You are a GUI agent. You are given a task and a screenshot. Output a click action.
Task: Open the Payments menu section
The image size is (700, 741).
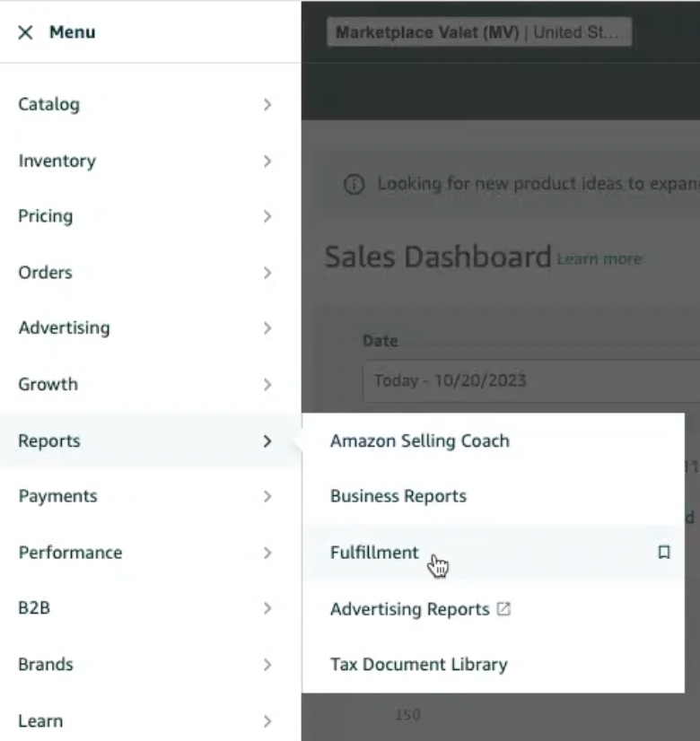pyautogui.click(x=57, y=496)
